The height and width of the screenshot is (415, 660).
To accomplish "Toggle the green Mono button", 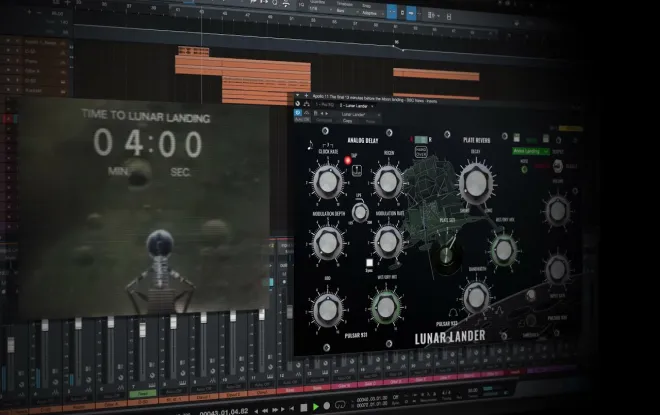I will pos(524,170).
